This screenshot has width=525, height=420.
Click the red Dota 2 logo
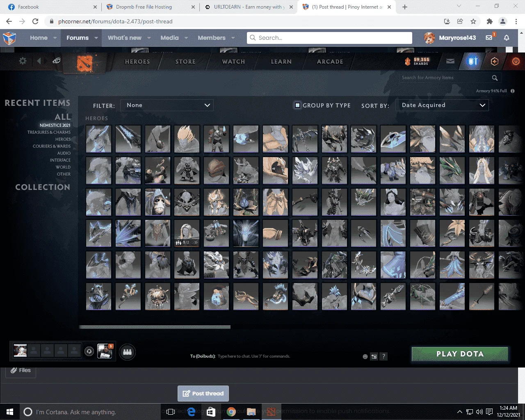(x=85, y=63)
